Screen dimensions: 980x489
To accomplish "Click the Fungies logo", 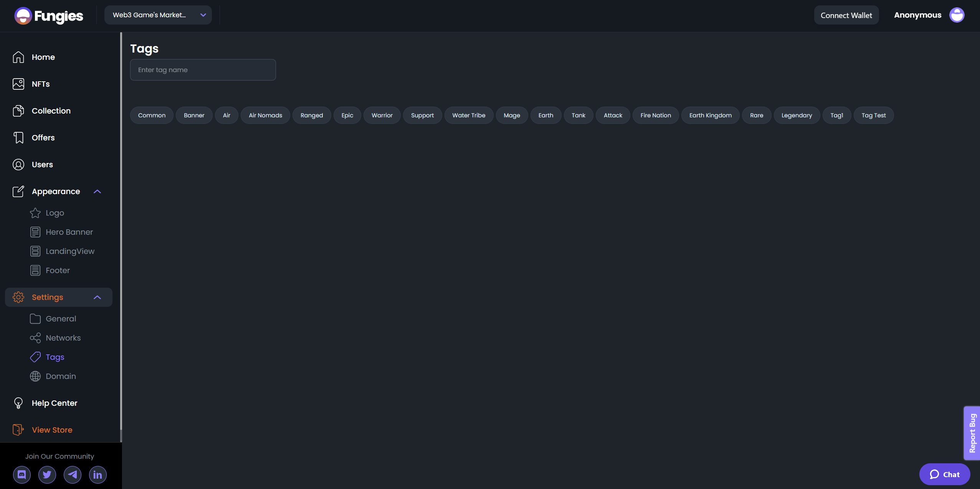I will (x=49, y=16).
